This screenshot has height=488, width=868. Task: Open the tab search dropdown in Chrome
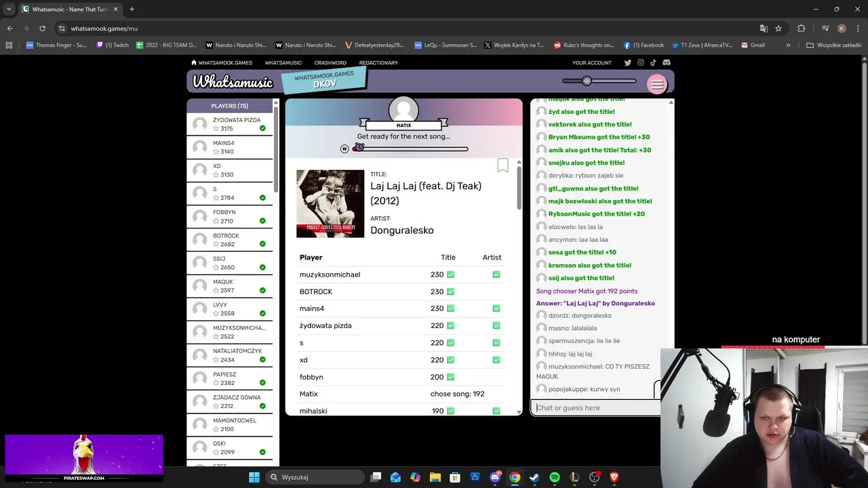click(9, 9)
